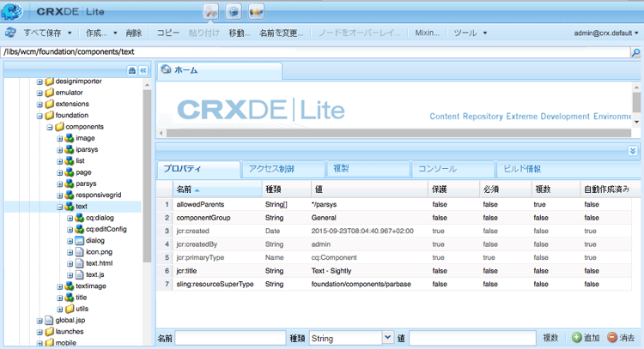The height and width of the screenshot is (349, 644).
Task: Select the sling:resourceSuperType property row
Action: pyautogui.click(x=394, y=284)
